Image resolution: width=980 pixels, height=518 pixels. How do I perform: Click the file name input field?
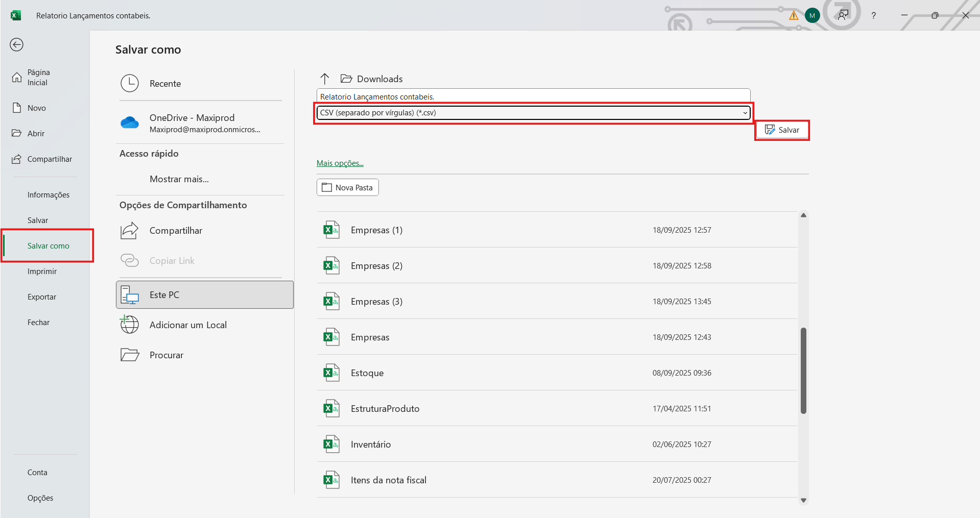click(x=533, y=96)
